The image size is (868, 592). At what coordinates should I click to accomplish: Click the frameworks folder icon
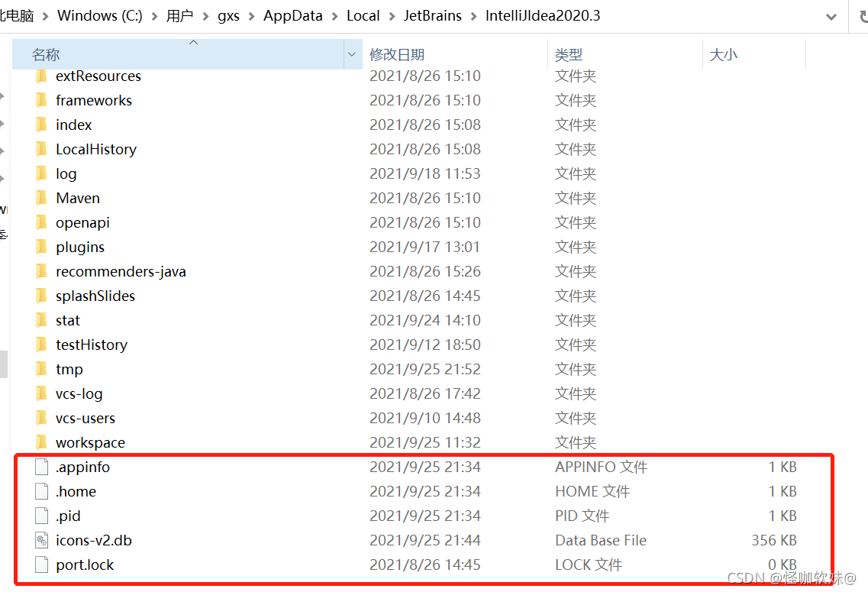coord(41,100)
